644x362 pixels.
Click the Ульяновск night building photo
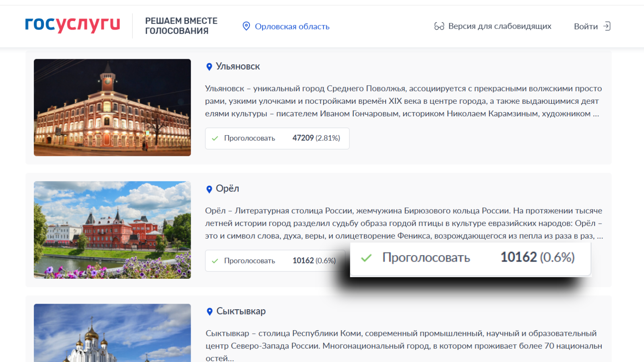pyautogui.click(x=112, y=107)
